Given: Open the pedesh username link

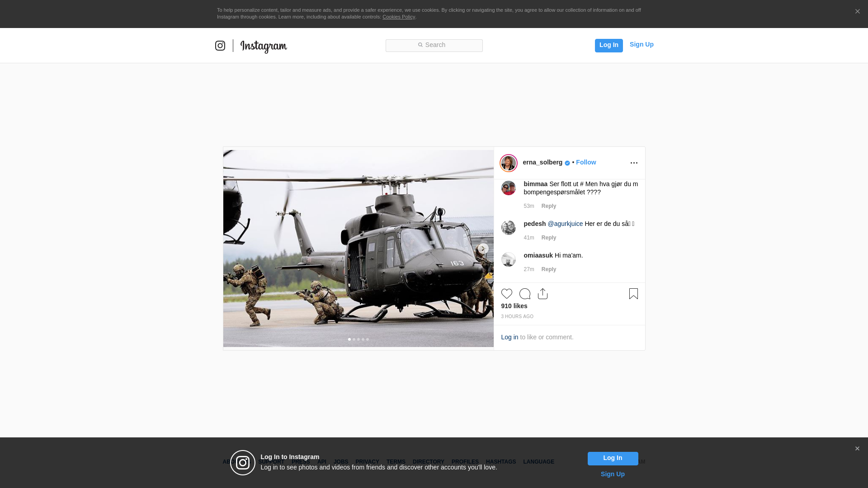Looking at the screenshot, I should pos(535,224).
